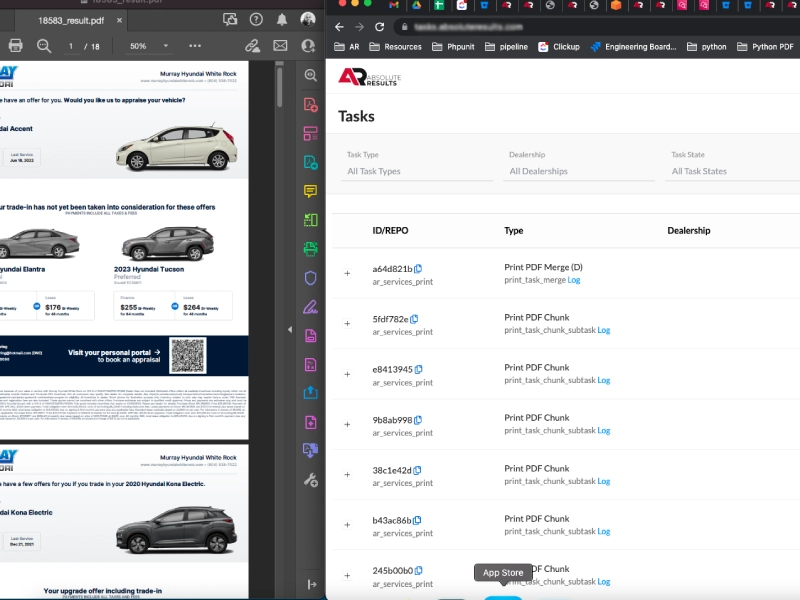Screen dimensions: 800x600
Task: Click the PDF vertical scrollbar thumb
Action: coord(279,87)
